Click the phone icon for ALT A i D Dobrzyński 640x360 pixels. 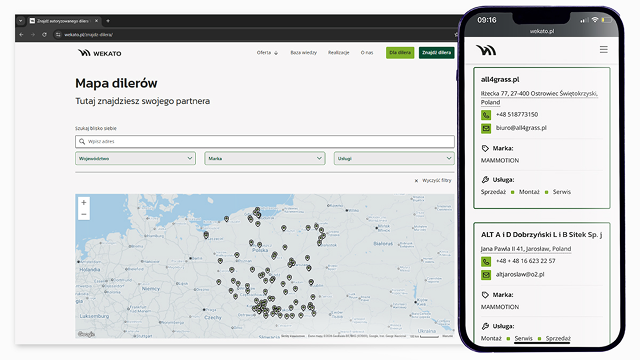click(x=486, y=261)
